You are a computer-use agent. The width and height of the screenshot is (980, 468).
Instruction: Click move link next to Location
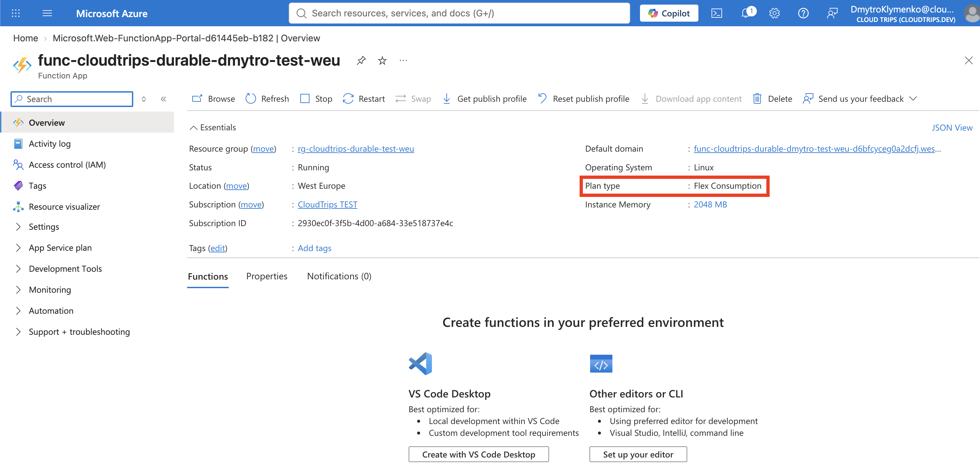pos(236,186)
